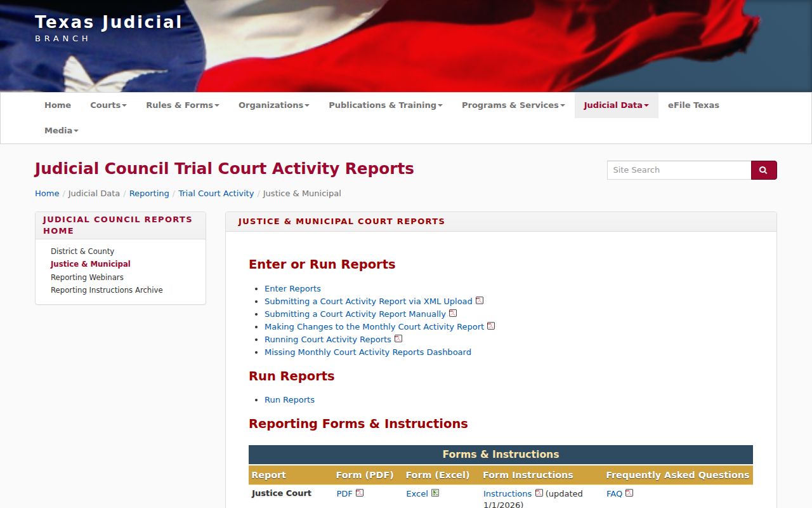The height and width of the screenshot is (508, 812).
Task: Open Missing Monthly Court Activity Reports Dashboard
Action: 368,352
